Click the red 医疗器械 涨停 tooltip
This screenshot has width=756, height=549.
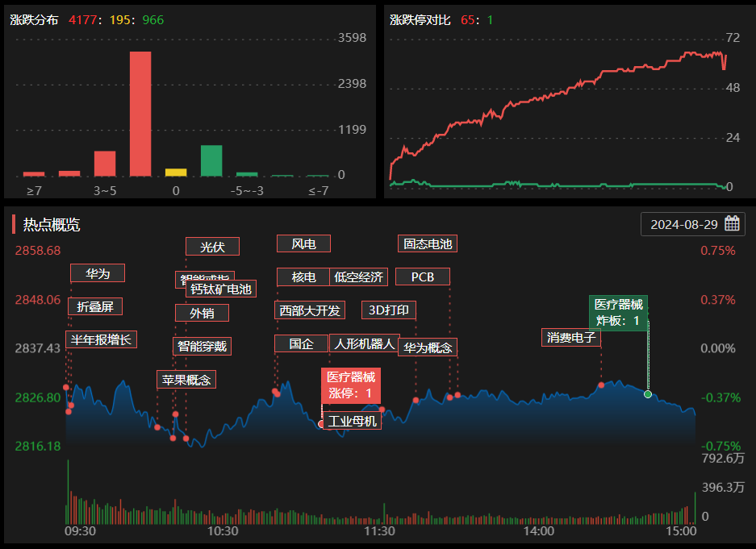350,385
